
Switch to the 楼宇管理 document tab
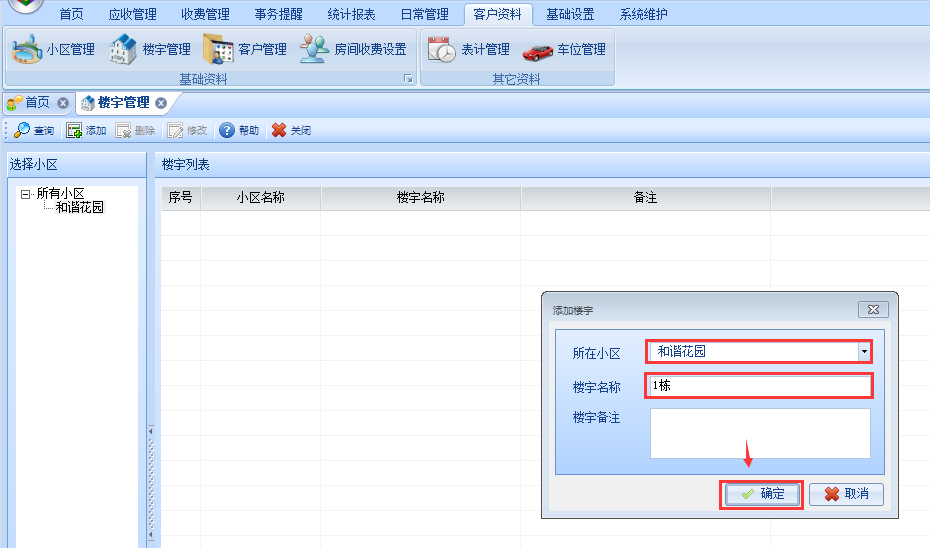pyautogui.click(x=124, y=103)
